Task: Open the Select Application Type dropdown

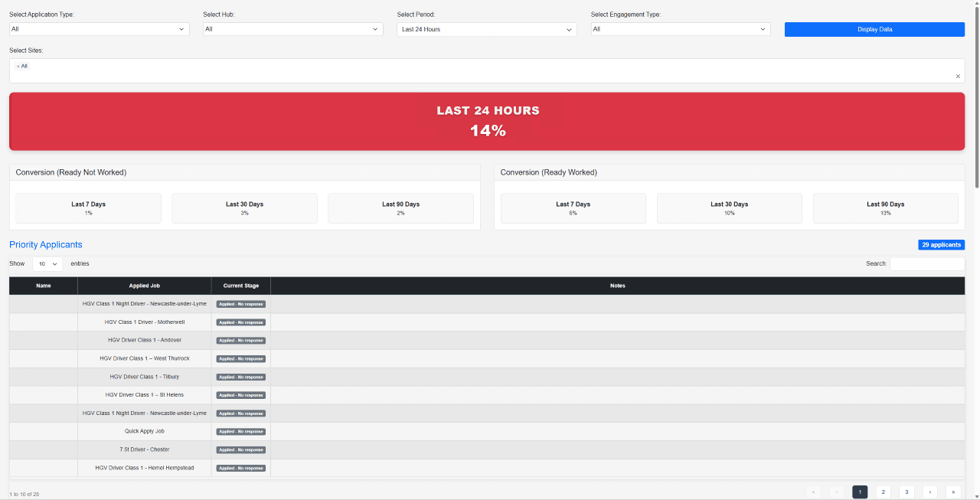Action: 99,29
